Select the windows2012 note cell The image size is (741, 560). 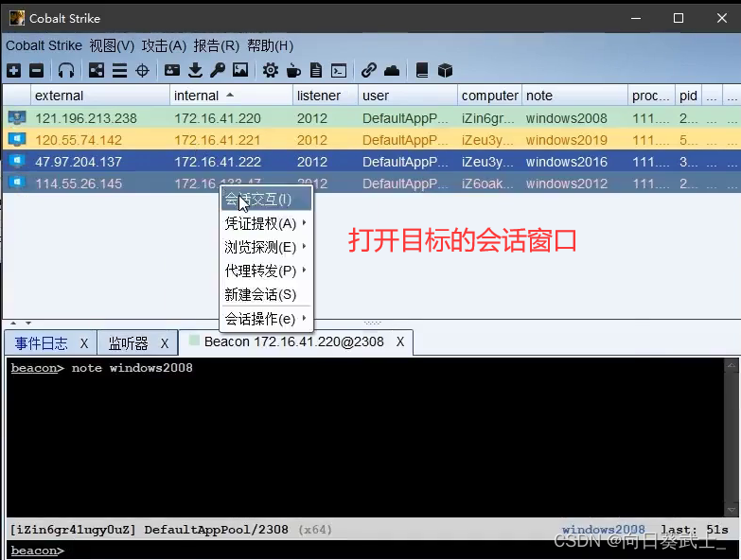tap(574, 184)
